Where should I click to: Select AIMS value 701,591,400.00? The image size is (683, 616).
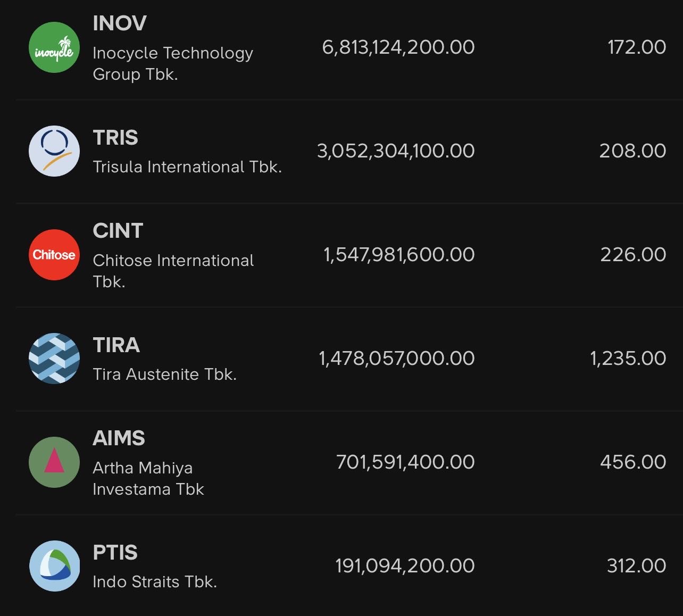point(405,462)
